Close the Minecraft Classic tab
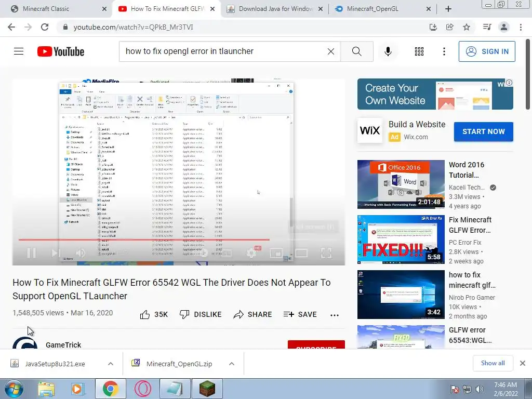 point(104,9)
